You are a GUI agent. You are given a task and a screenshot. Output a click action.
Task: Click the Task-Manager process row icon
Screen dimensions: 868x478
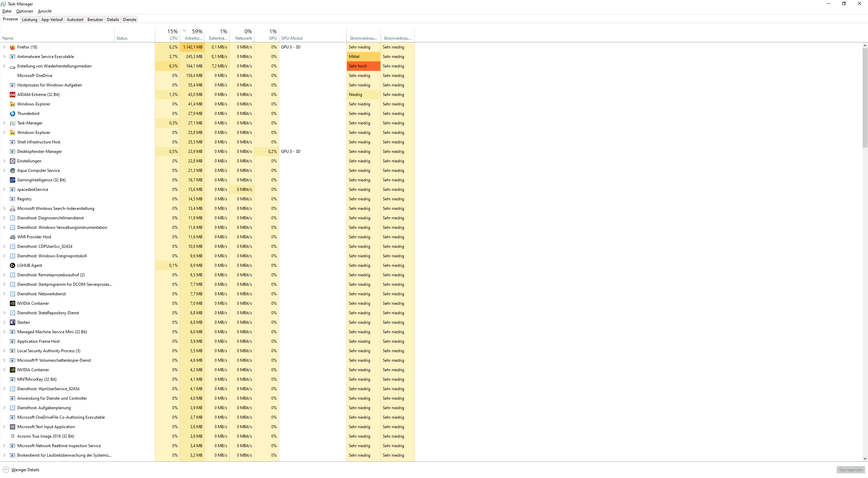coord(13,123)
